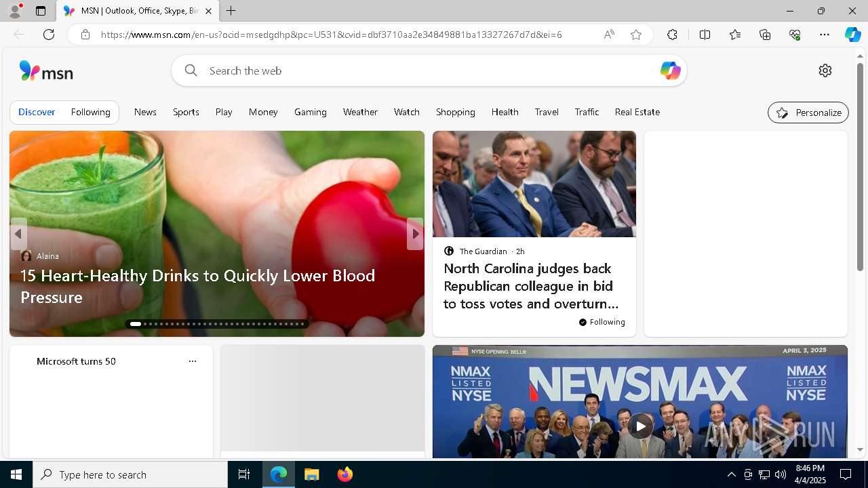Open the Gaming section
The width and height of the screenshot is (868, 488).
[x=311, y=112]
